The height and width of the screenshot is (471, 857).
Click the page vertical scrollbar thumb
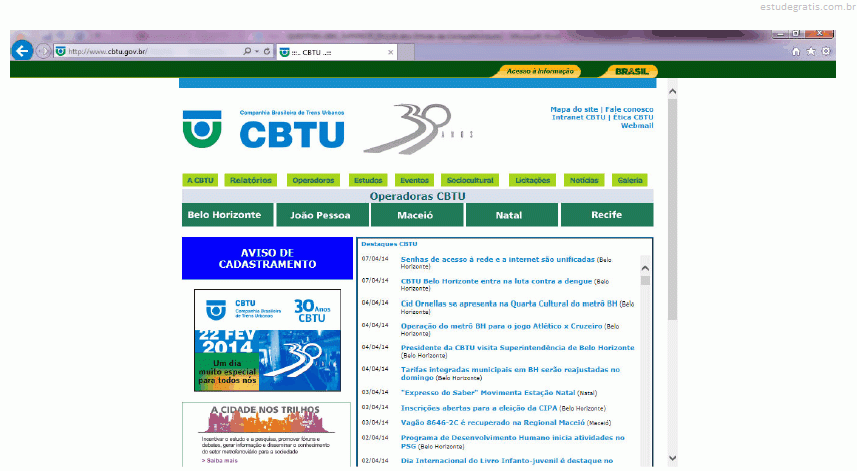pyautogui.click(x=672, y=209)
